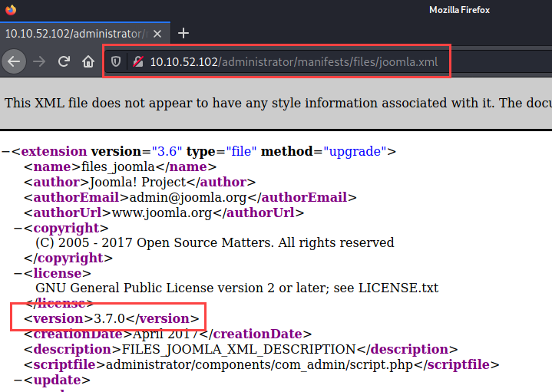The height and width of the screenshot is (392, 552).
Task: Collapse the copyright XML node
Action: (18, 229)
